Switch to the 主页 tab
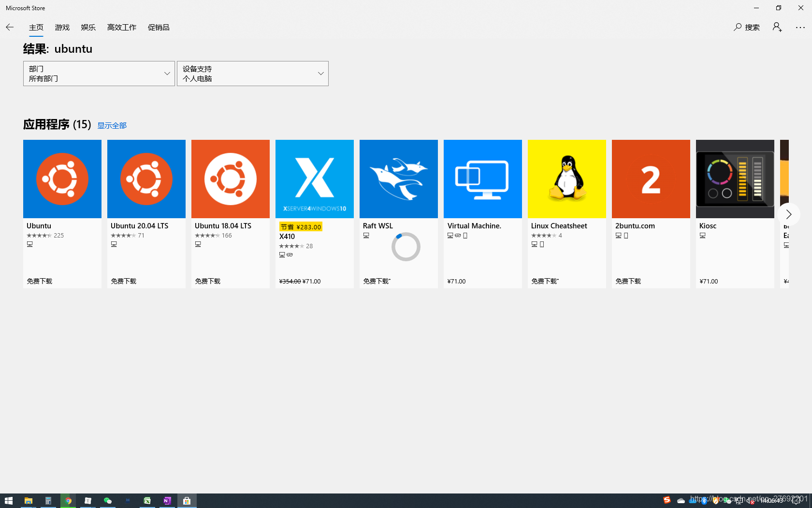Image resolution: width=812 pixels, height=508 pixels. click(x=36, y=27)
